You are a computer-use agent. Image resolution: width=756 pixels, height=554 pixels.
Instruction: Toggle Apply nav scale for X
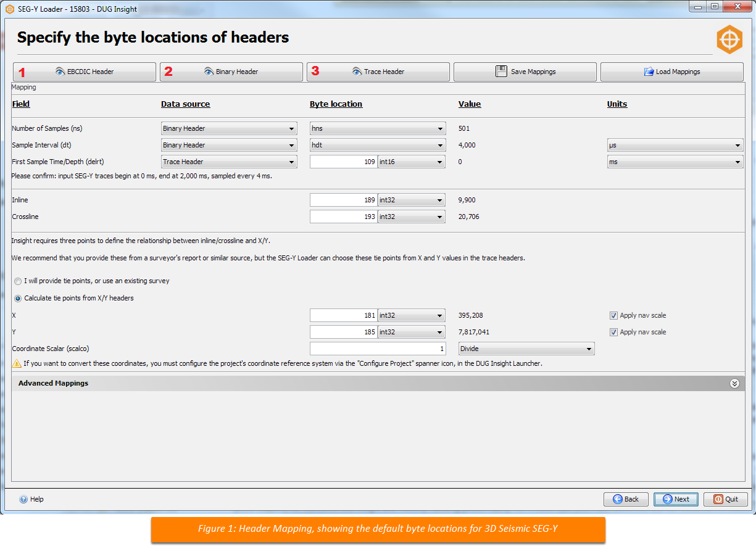coord(613,315)
